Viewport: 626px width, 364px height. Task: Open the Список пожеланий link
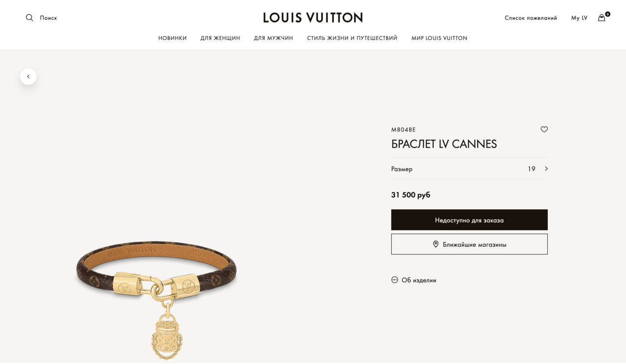[x=531, y=18]
